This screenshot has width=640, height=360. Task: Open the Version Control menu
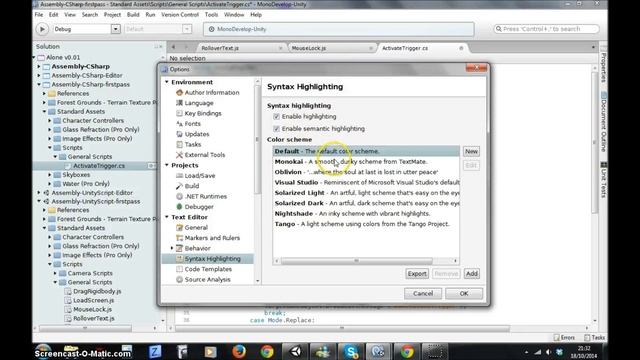point(180,15)
